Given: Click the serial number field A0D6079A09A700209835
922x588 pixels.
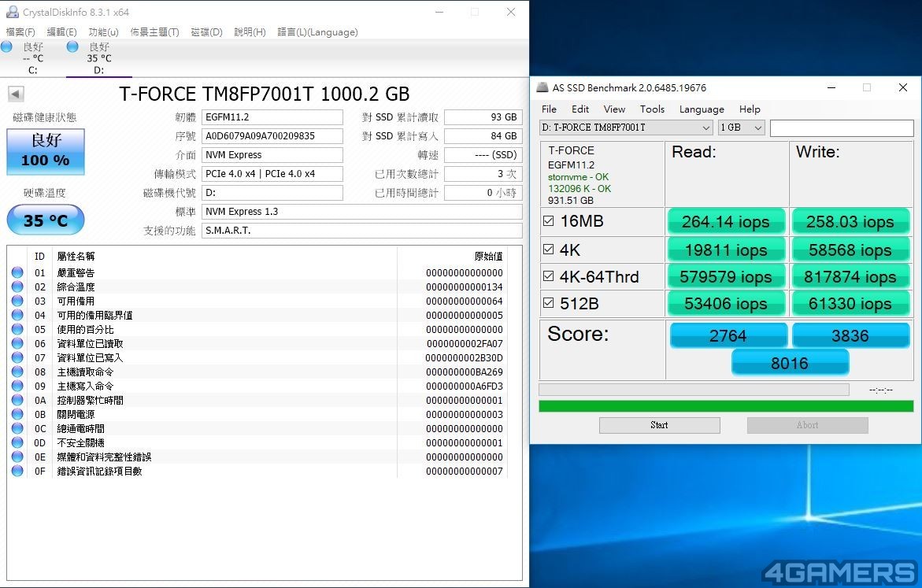Looking at the screenshot, I should pyautogui.click(x=272, y=136).
